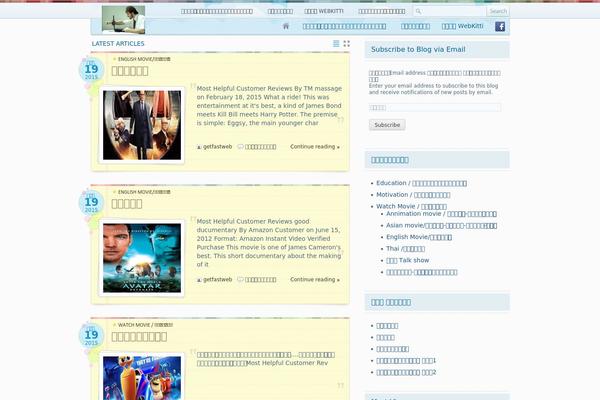Click the search magnifier icon
Viewport: 600px width, 400px height.
tap(418, 11)
